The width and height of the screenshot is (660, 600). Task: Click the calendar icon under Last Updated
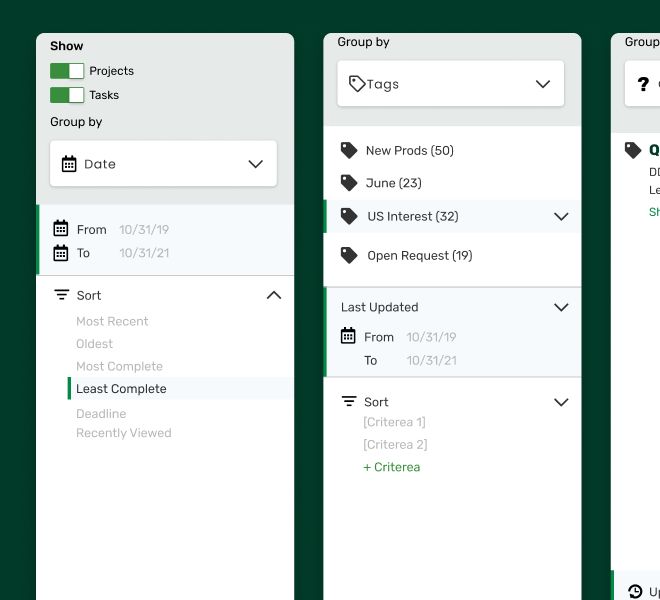[349, 337]
